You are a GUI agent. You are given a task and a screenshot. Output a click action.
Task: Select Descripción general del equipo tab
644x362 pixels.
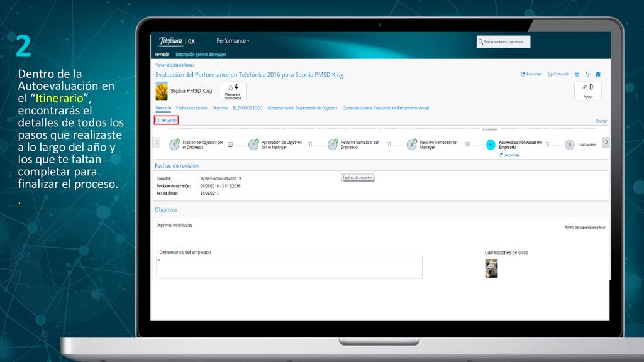coord(201,55)
